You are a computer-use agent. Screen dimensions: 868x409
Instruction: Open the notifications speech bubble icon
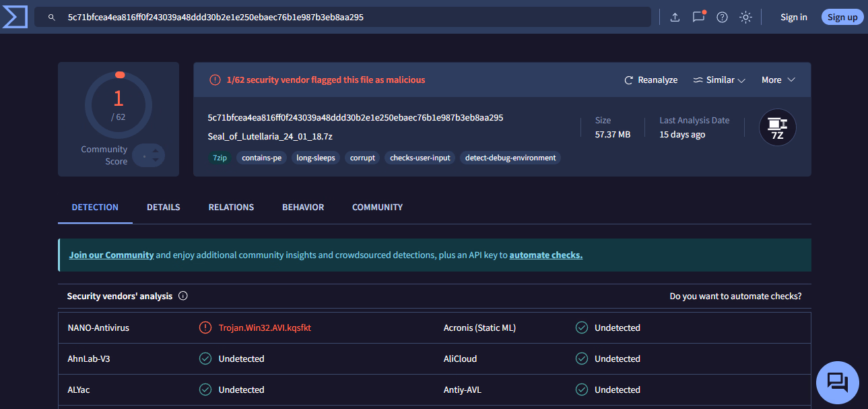pos(698,17)
